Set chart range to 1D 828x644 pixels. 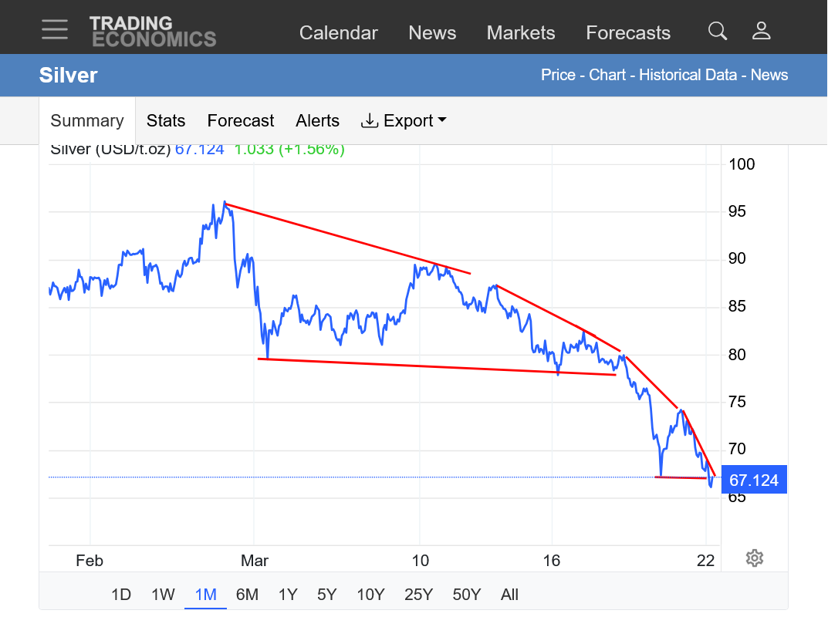click(121, 595)
